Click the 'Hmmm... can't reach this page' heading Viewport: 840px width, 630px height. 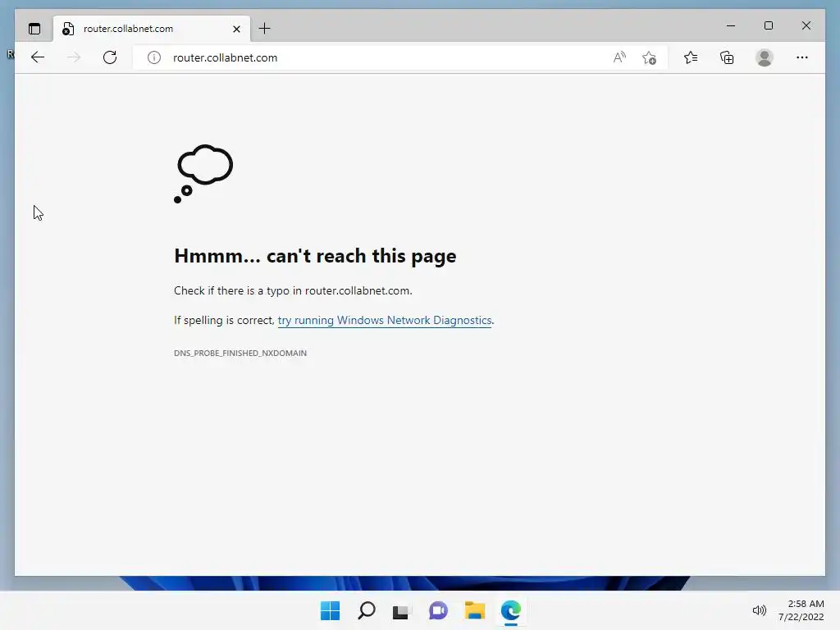pyautogui.click(x=315, y=256)
